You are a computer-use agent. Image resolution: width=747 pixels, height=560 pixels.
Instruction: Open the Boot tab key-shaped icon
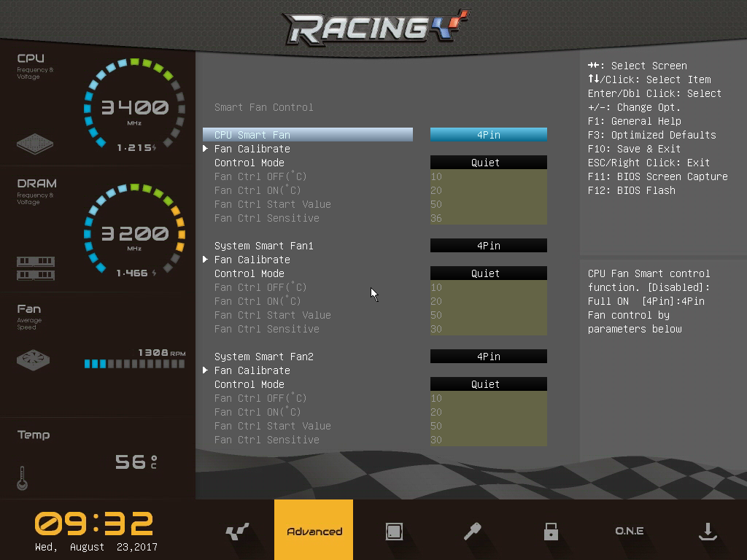tap(473, 532)
